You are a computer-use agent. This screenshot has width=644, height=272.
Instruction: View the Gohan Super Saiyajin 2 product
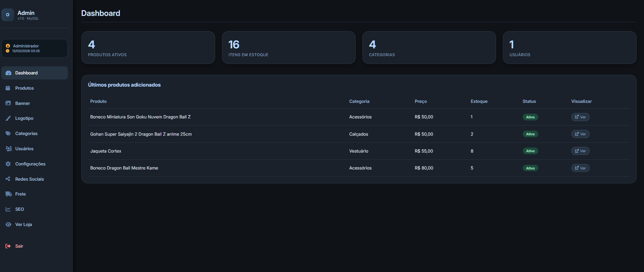[x=580, y=134]
